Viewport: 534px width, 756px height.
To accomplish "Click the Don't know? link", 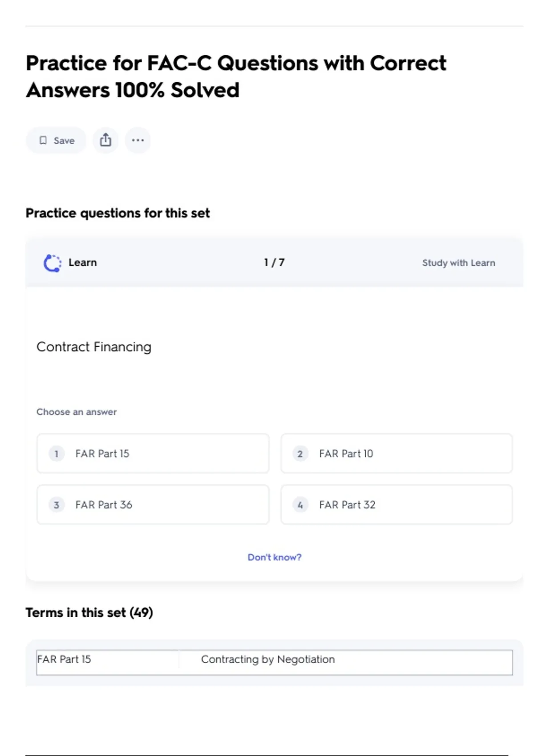I will (274, 557).
